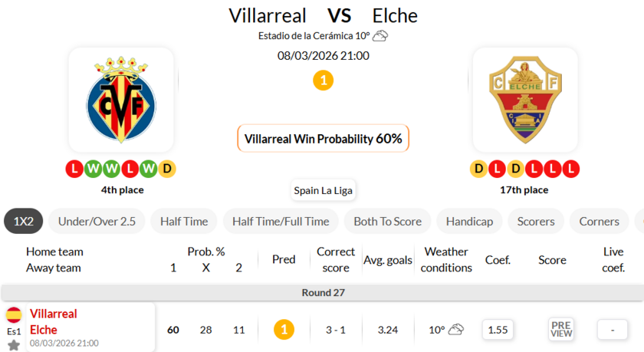Screen dimensions: 644x352
Task: Open the Half Time tab
Action: [x=184, y=222]
